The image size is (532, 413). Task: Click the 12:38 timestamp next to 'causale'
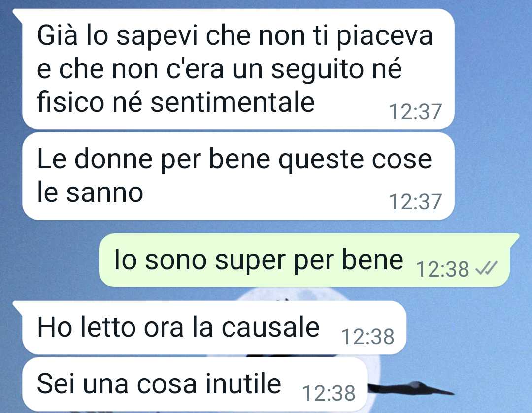(x=368, y=336)
